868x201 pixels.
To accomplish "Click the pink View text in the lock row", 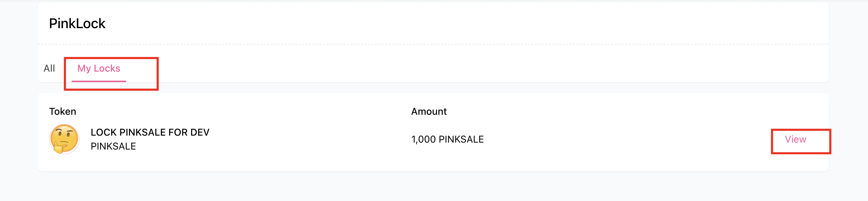I will coord(795,139).
